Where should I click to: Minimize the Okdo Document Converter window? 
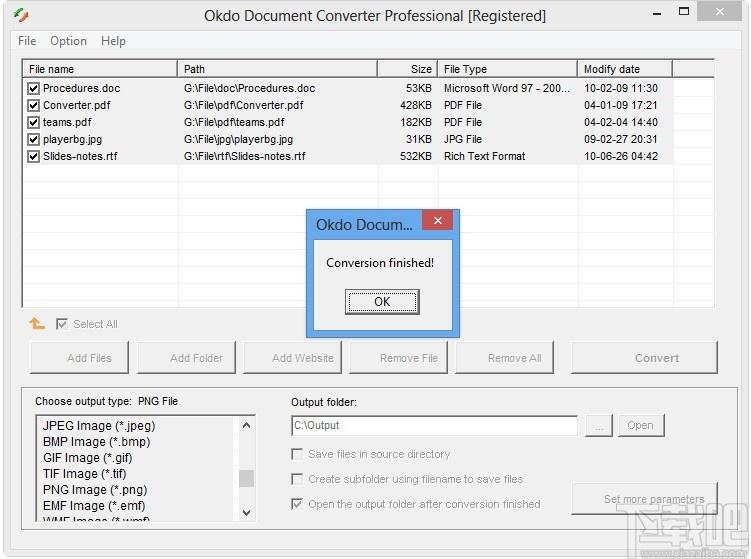click(657, 13)
